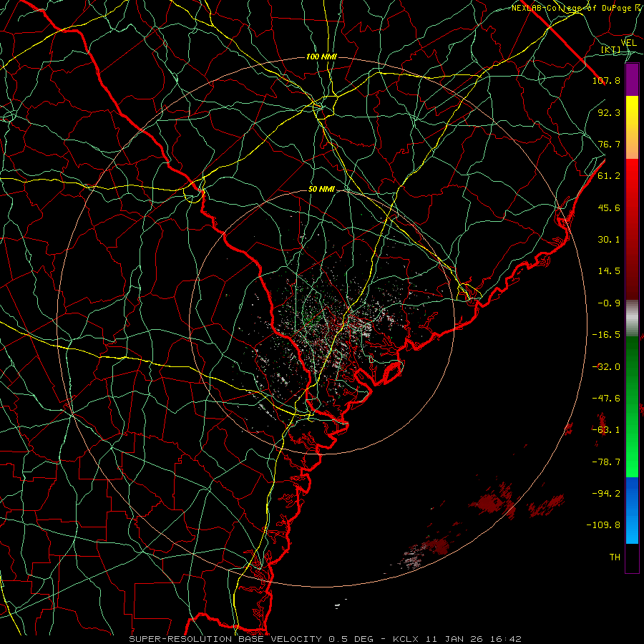Click the -0.9 velocity scale value
The height and width of the screenshot is (644, 644).
[609, 303]
